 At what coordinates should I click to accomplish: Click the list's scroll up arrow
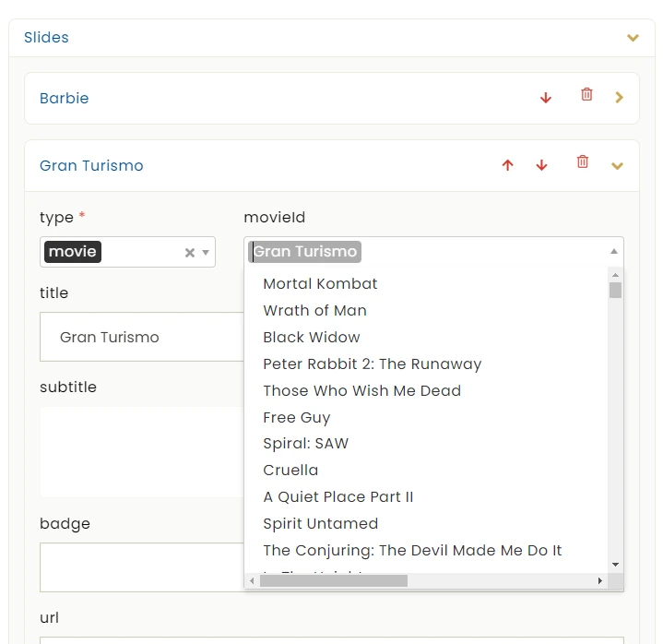tap(615, 275)
